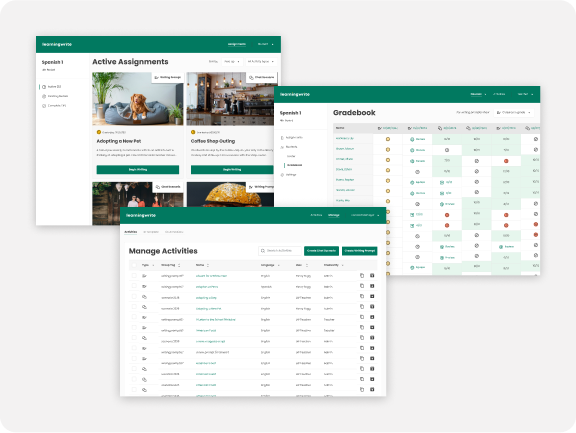
Task: Click learningwrite logo in Gradebook window
Action: pos(295,94)
